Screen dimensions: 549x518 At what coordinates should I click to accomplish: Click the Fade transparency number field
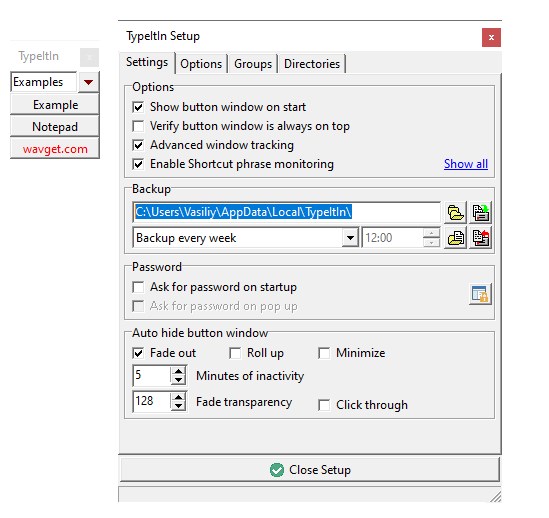tap(152, 401)
